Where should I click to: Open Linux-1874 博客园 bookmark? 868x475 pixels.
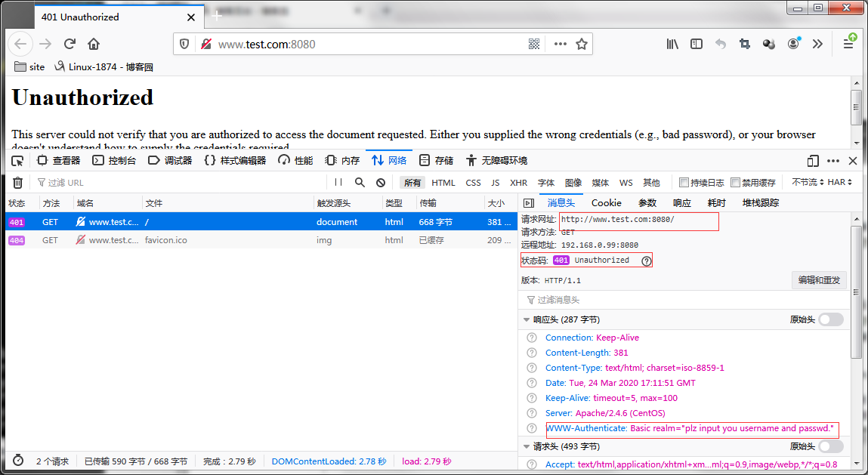[x=103, y=67]
